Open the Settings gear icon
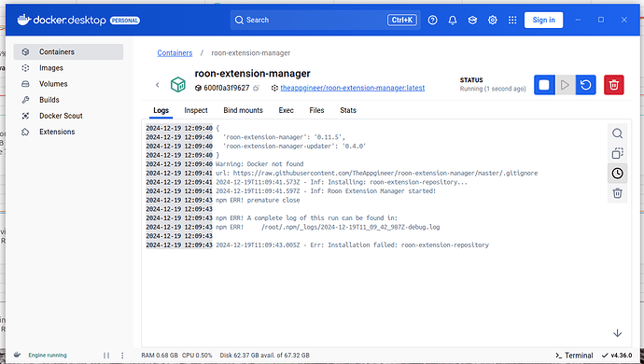644x364 pixels. (x=493, y=20)
